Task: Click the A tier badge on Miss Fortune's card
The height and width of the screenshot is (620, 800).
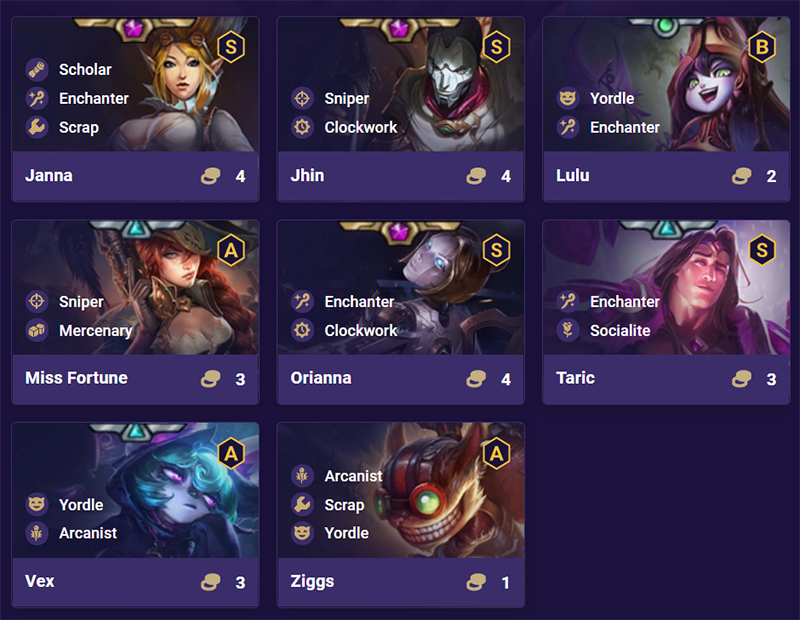Action: click(x=231, y=249)
